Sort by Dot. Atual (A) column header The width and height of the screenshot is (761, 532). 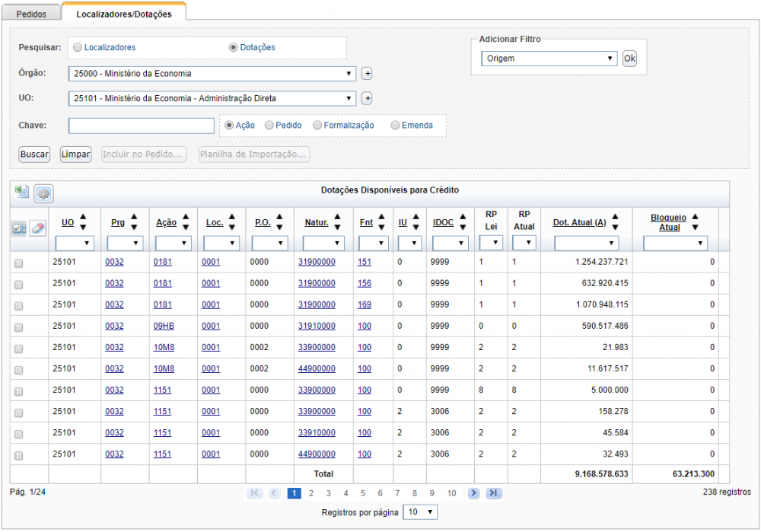click(579, 222)
